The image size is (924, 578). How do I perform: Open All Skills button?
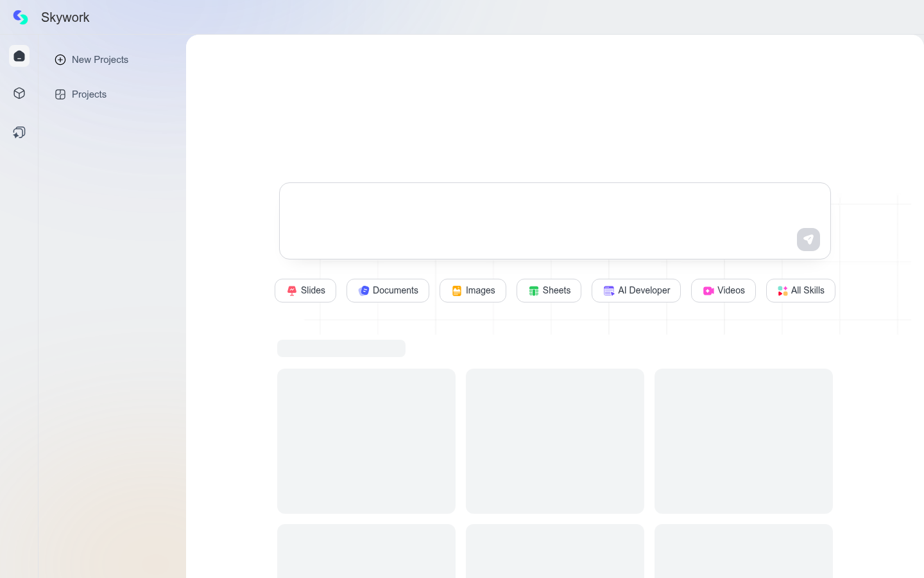[801, 290]
